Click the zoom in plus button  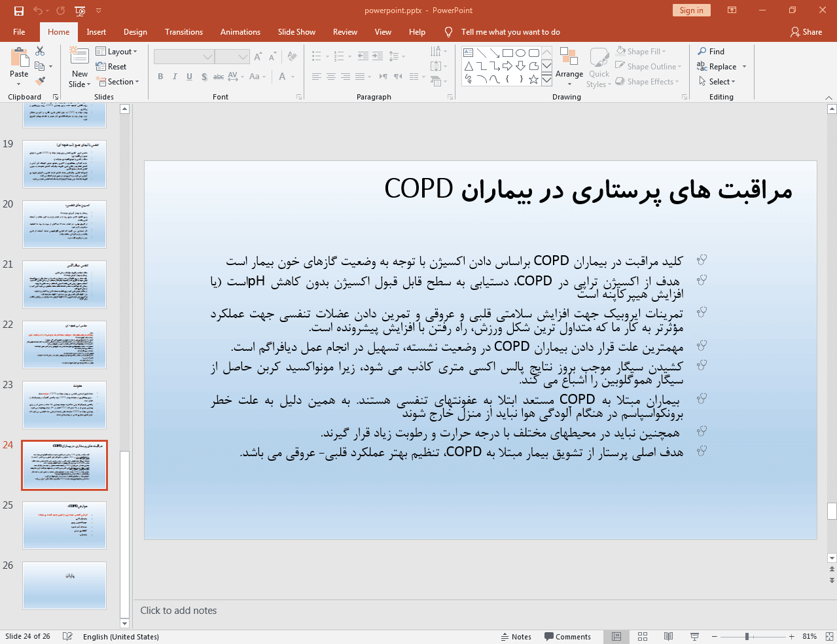point(791,636)
